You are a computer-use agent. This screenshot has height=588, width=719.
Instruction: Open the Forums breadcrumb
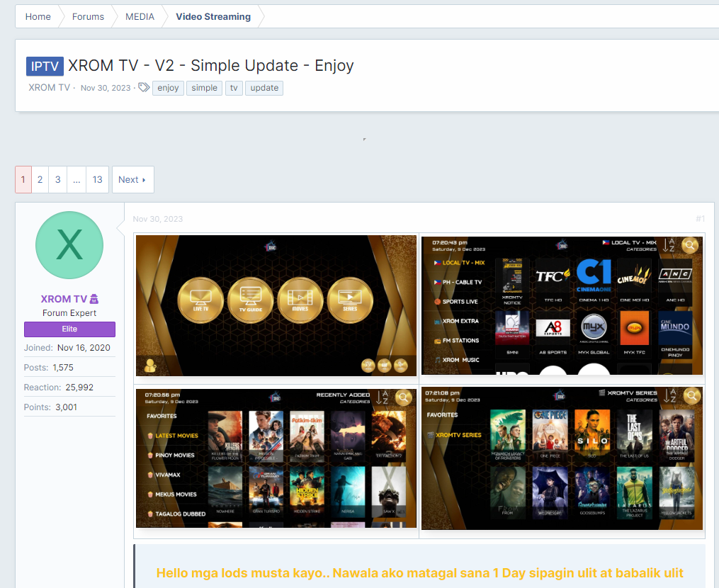[88, 16]
